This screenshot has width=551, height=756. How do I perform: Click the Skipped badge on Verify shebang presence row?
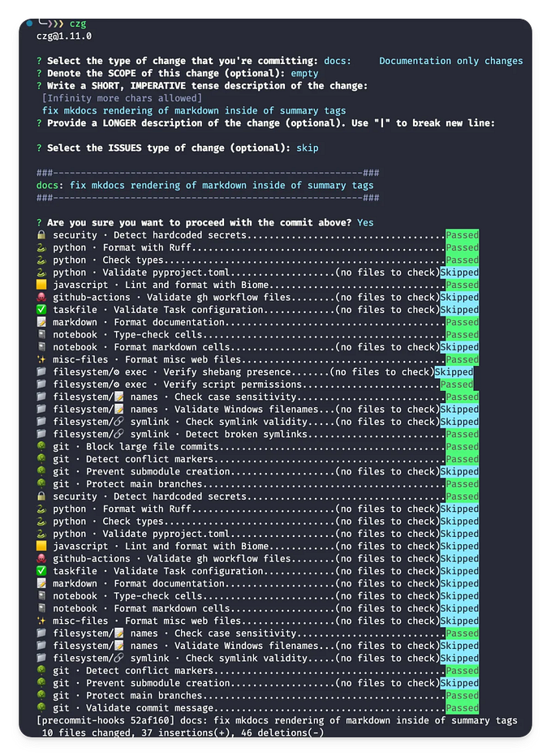point(454,372)
